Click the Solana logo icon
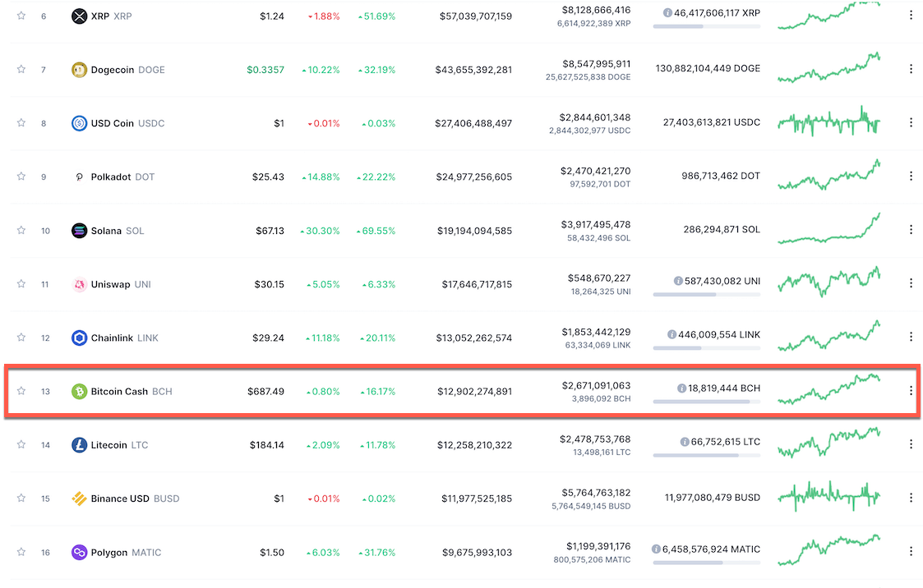The height and width of the screenshot is (588, 923). click(79, 231)
